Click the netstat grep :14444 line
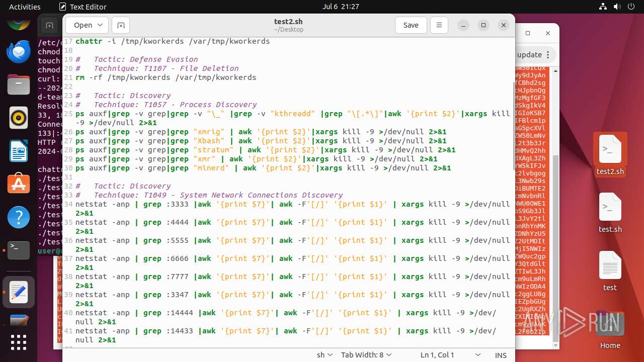 (x=286, y=317)
